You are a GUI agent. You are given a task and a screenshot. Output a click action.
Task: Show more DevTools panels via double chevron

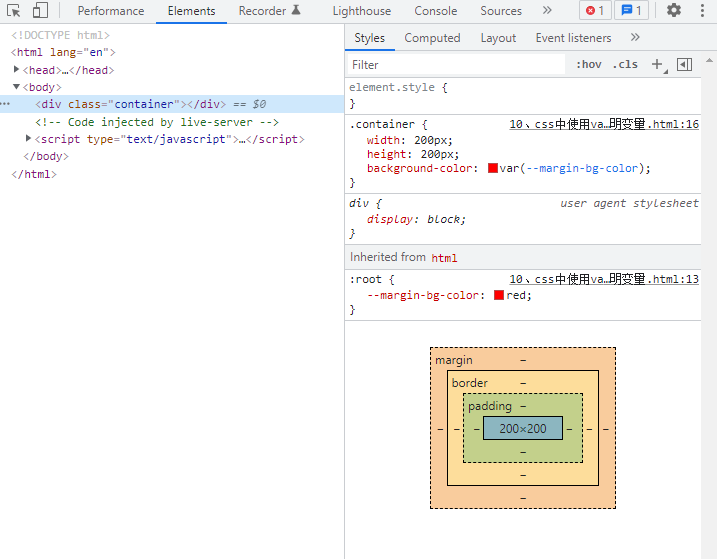547,10
